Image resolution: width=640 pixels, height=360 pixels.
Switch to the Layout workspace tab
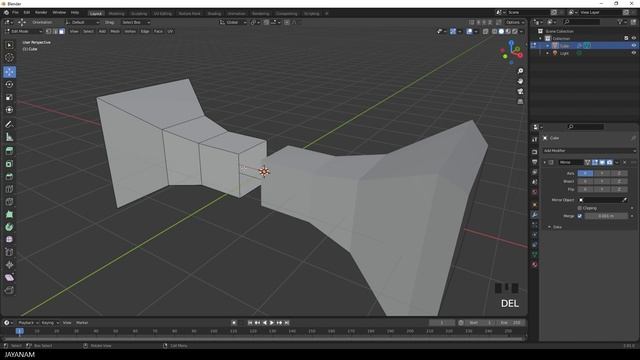[96, 13]
